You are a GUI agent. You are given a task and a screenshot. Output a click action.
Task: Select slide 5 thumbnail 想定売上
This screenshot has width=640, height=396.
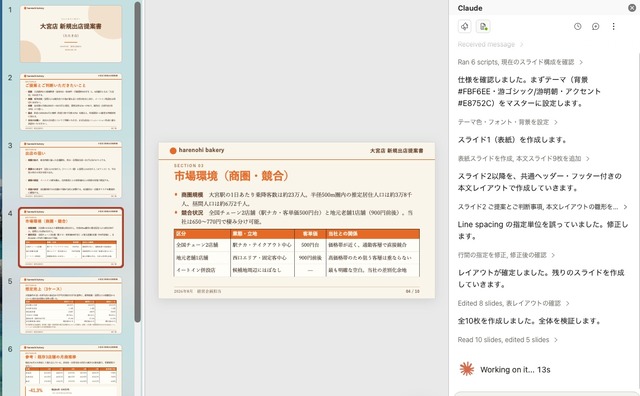(71, 305)
